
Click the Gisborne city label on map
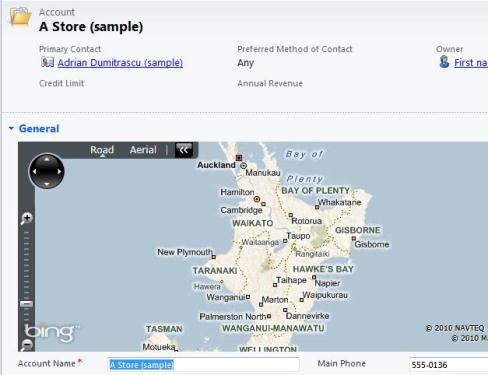coord(372,244)
